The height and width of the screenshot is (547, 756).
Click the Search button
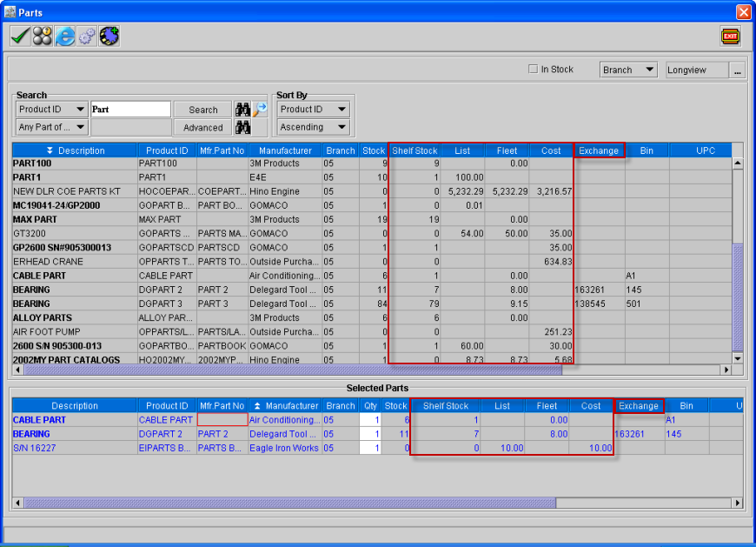pyautogui.click(x=203, y=110)
